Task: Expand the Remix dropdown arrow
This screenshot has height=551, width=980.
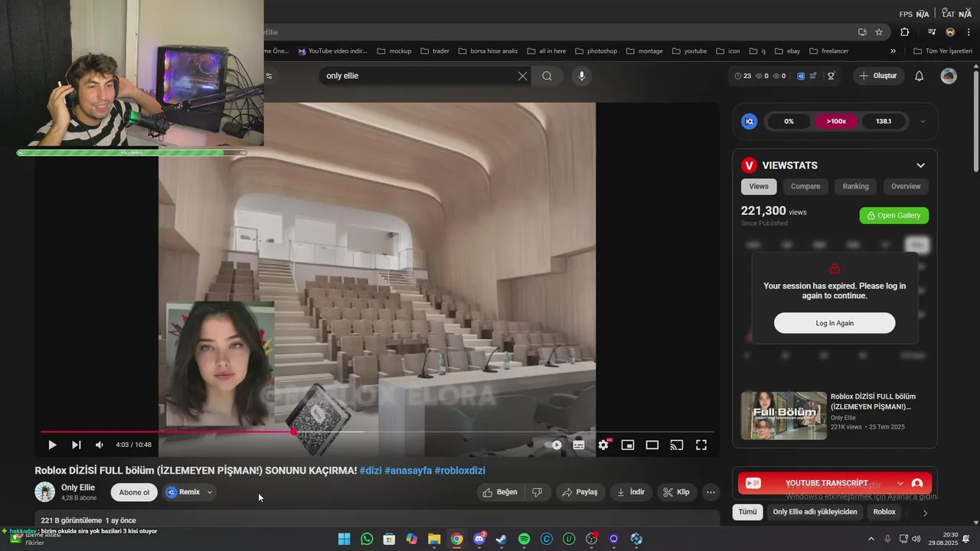Action: point(209,492)
